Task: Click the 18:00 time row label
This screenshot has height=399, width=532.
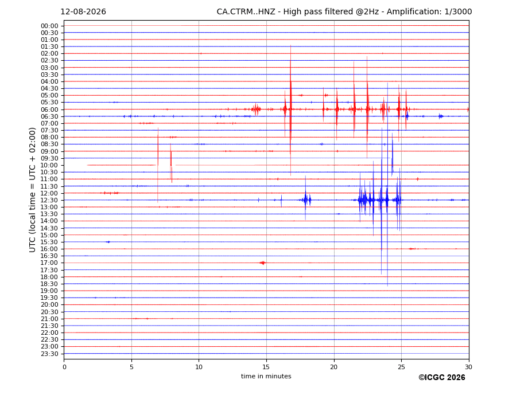Action: pos(49,277)
